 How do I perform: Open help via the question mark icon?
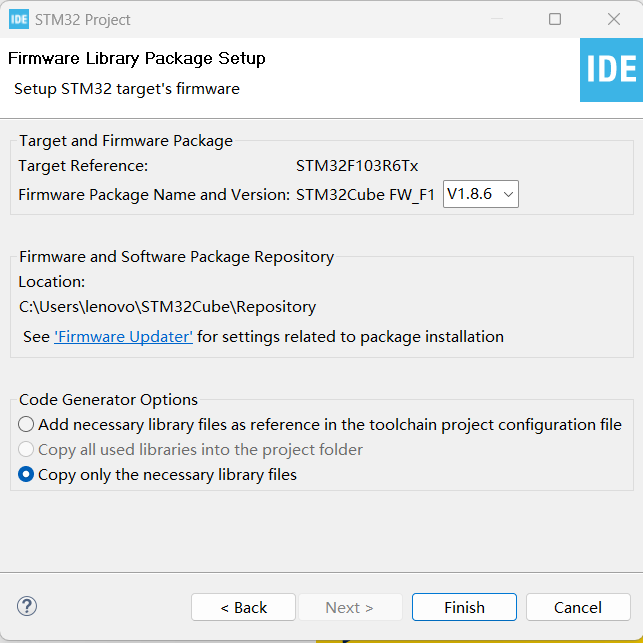27,606
